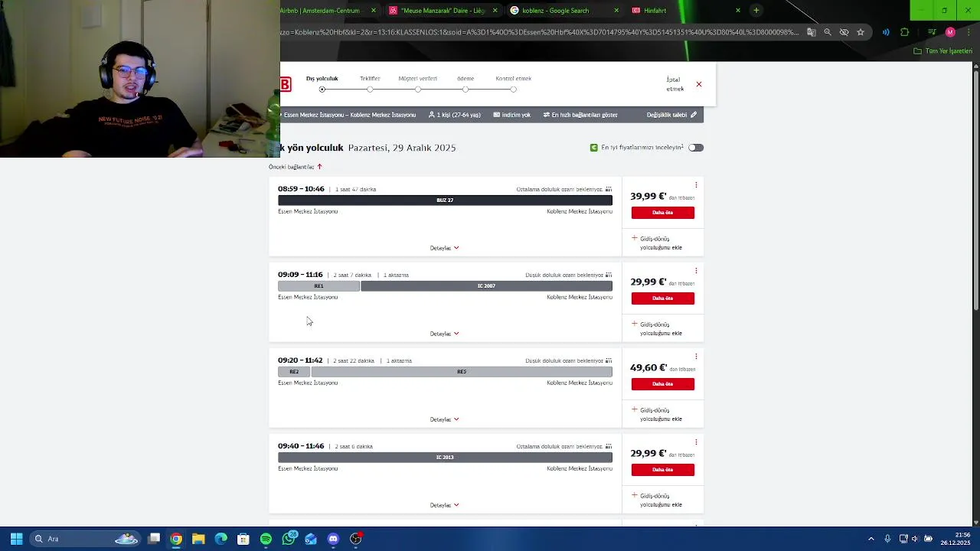The height and width of the screenshot is (551, 980).
Task: Launch Spotify from the taskbar
Action: 266,539
